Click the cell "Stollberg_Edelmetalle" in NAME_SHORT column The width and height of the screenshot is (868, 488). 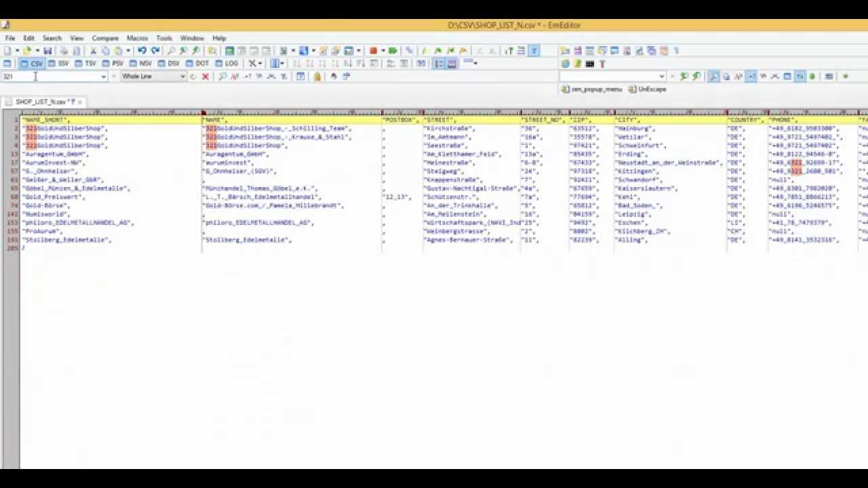pyautogui.click(x=66, y=240)
